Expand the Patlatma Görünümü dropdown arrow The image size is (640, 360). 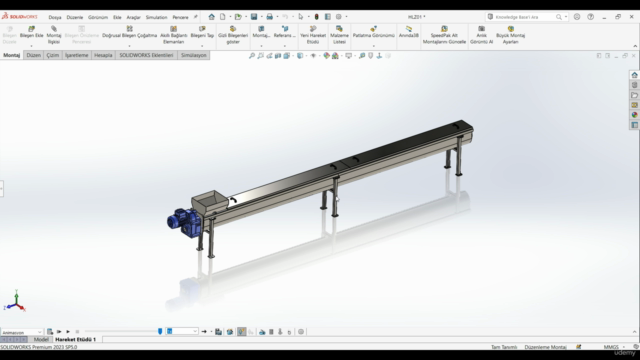[373, 46]
